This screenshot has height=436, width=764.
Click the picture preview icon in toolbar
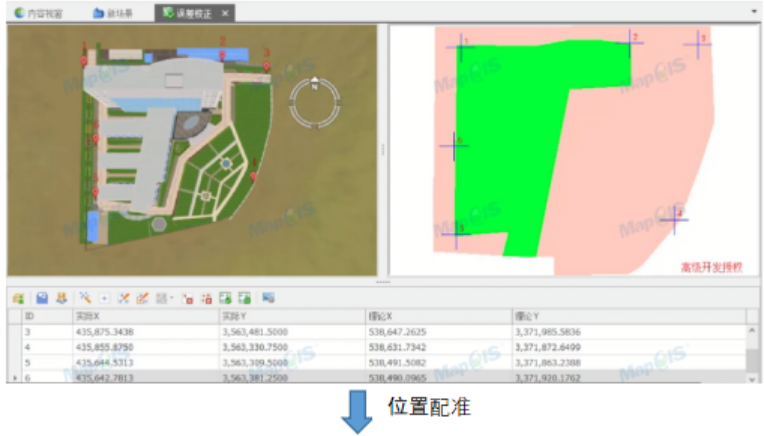[268, 298]
